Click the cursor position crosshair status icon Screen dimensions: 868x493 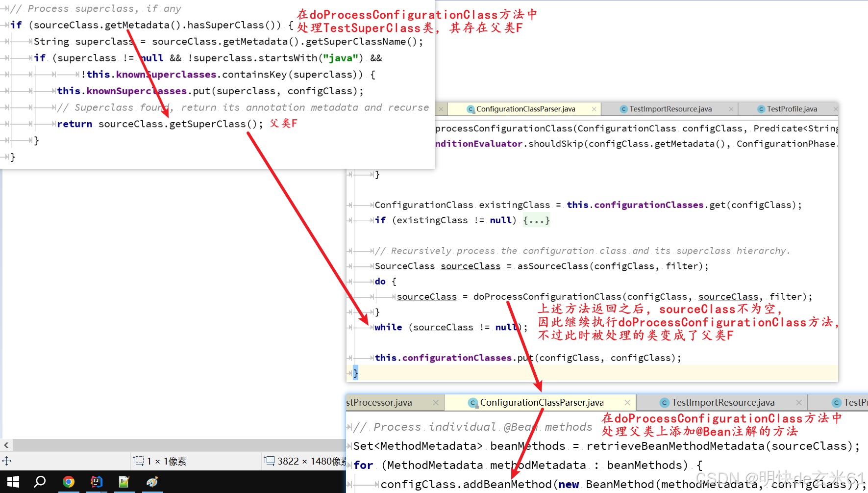7,461
